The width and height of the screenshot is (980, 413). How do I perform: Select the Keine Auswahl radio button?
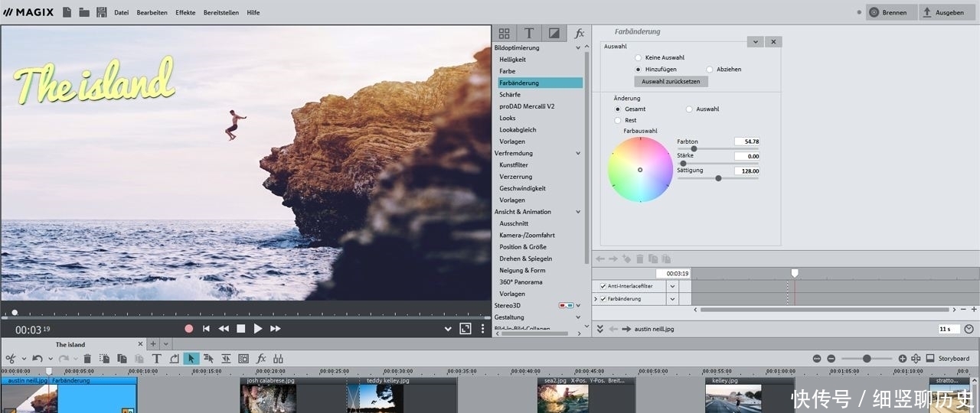(x=639, y=57)
